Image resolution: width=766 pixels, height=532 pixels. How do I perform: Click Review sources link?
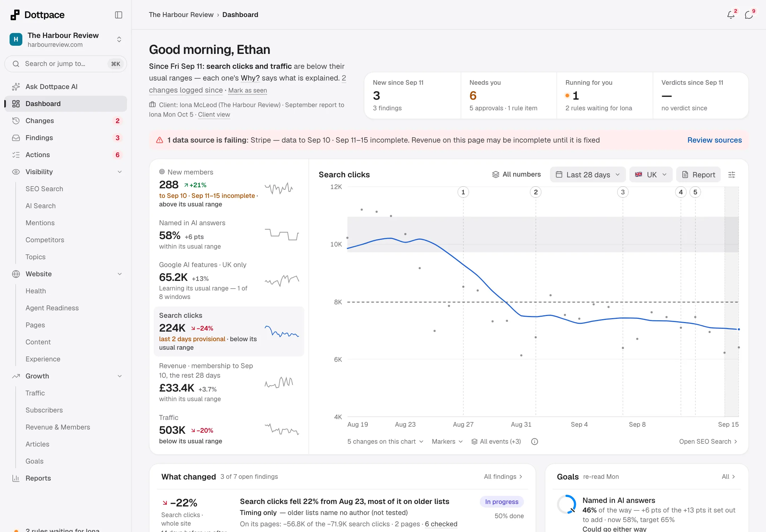point(714,140)
